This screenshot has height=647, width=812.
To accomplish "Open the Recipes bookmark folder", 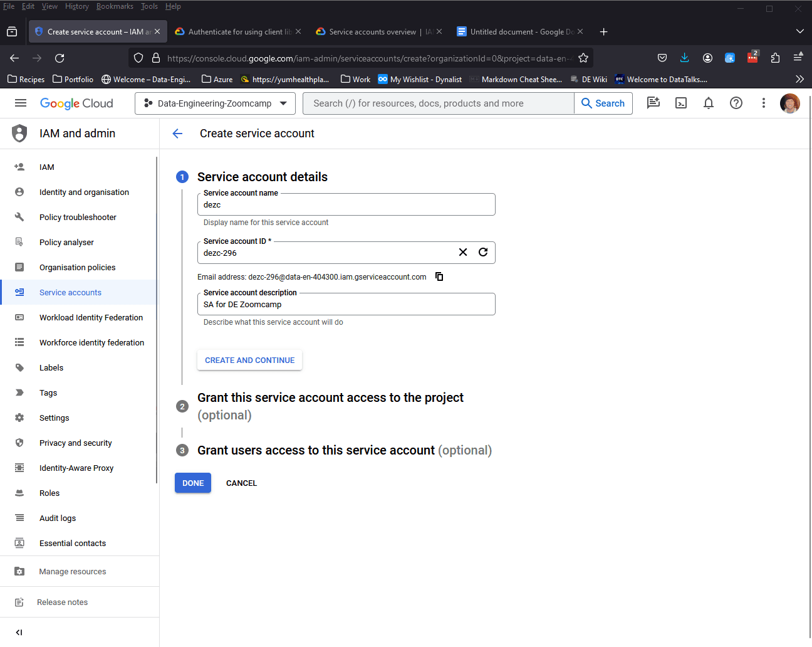I will pyautogui.click(x=26, y=79).
